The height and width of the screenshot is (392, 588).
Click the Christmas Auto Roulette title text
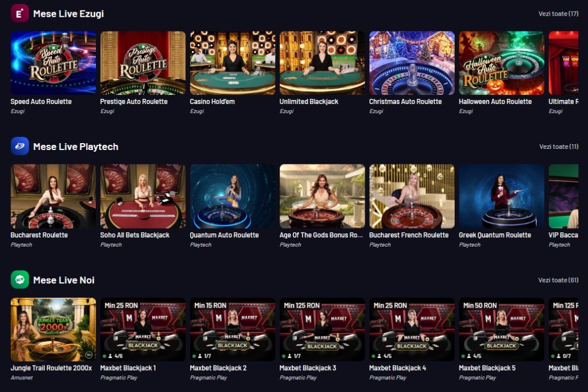[x=405, y=101]
